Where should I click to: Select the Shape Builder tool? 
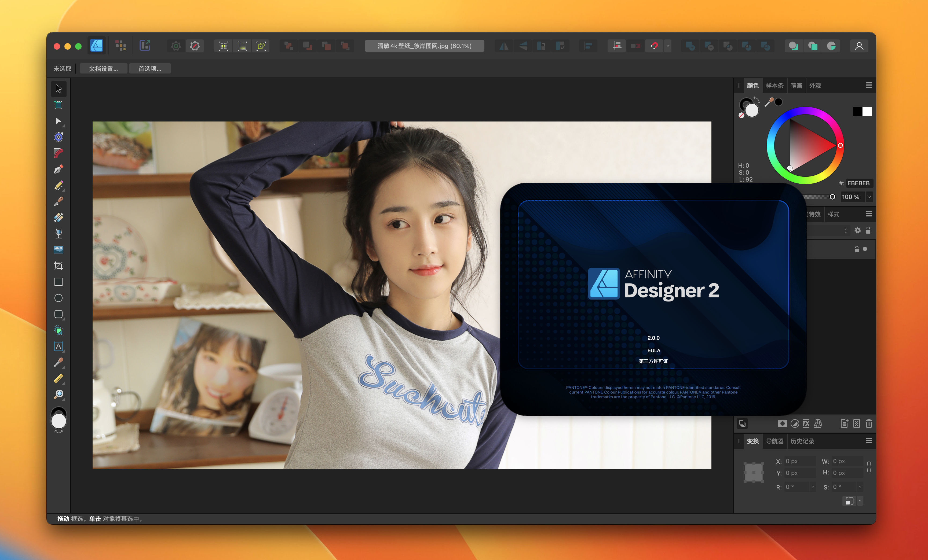[x=59, y=330]
